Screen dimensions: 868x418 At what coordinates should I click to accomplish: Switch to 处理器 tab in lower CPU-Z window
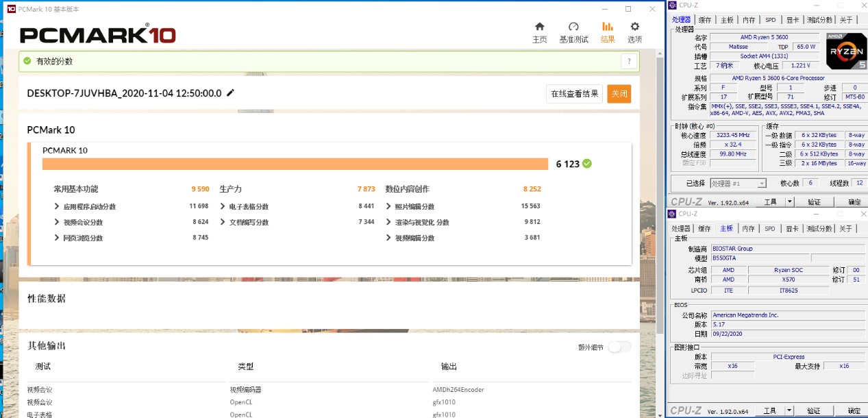coord(682,229)
